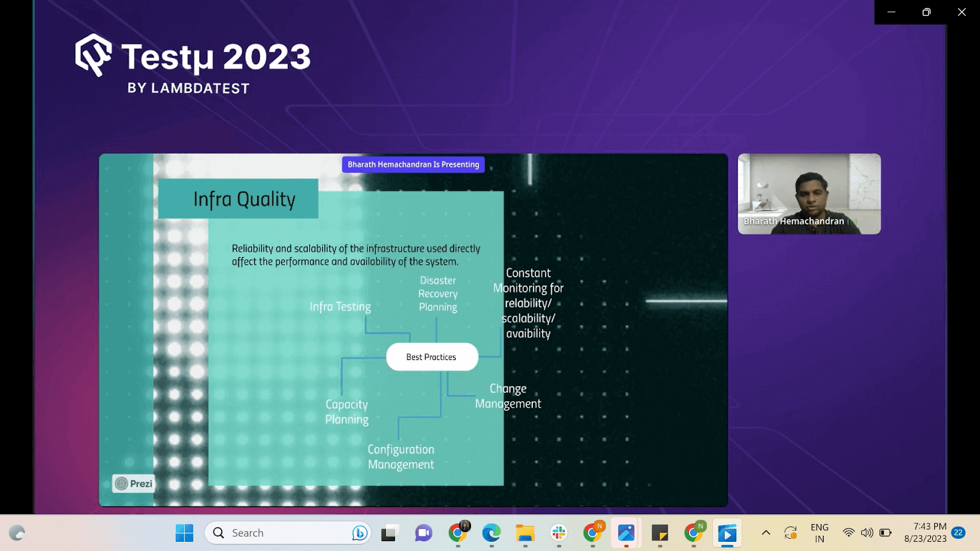
Task: Open the Start menu
Action: 184,533
